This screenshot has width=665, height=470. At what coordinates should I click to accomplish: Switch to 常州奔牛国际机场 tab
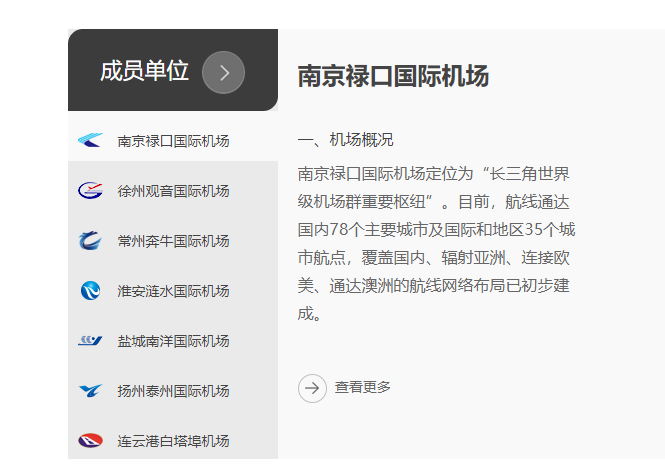pos(173,241)
